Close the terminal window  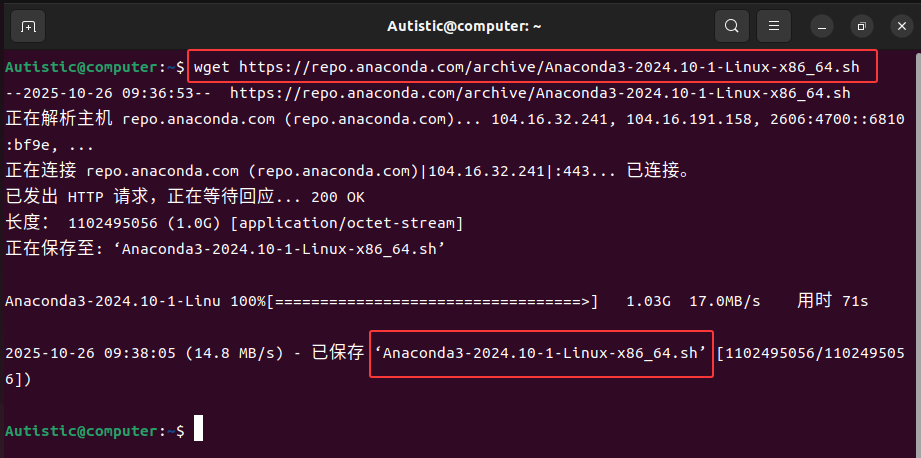click(897, 25)
